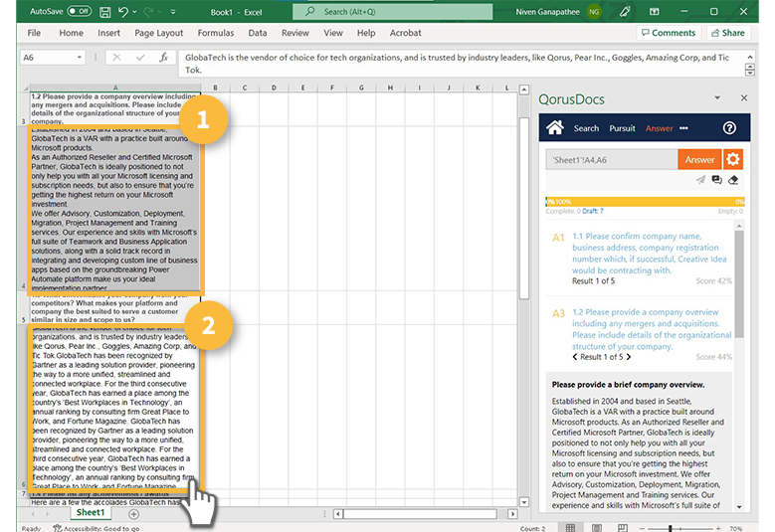Toggle the AutoSave switch
This screenshot has width=775, height=532.
point(79,11)
